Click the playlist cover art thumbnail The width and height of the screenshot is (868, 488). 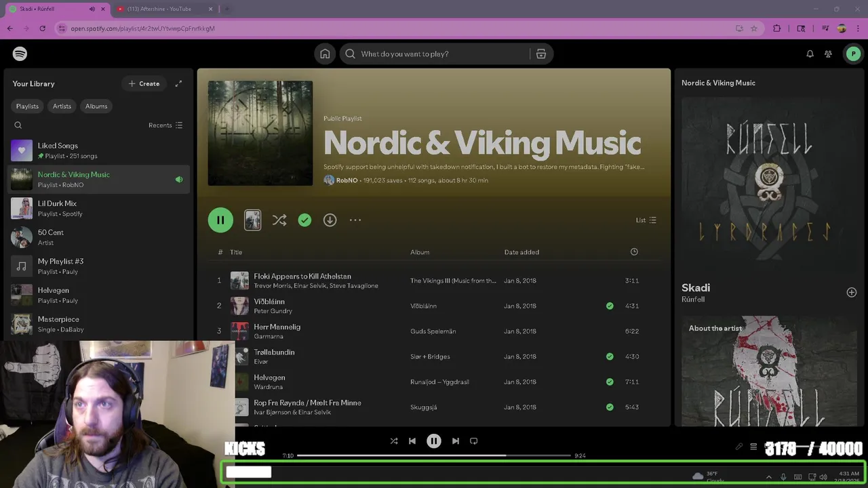(x=260, y=134)
